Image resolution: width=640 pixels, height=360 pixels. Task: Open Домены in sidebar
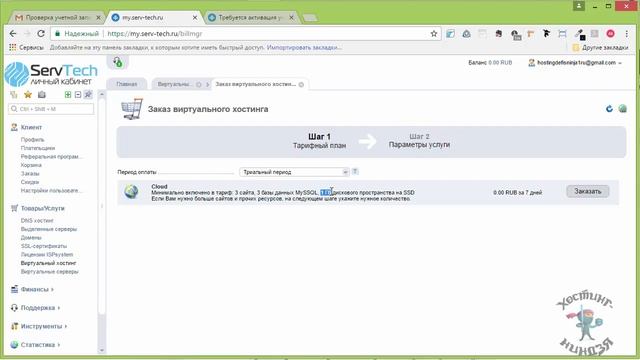31,238
